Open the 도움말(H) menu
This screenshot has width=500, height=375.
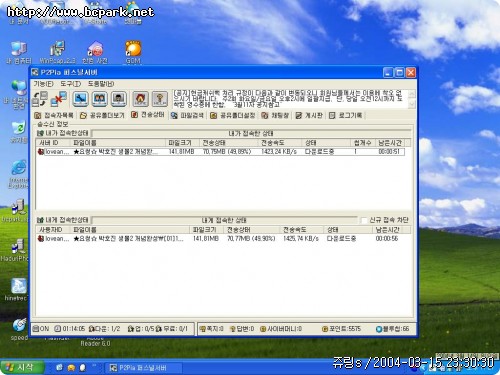point(101,84)
